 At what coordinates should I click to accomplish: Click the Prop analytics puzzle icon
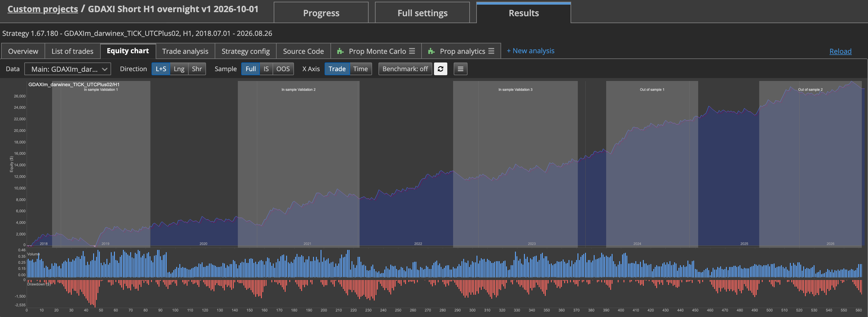[x=431, y=51]
